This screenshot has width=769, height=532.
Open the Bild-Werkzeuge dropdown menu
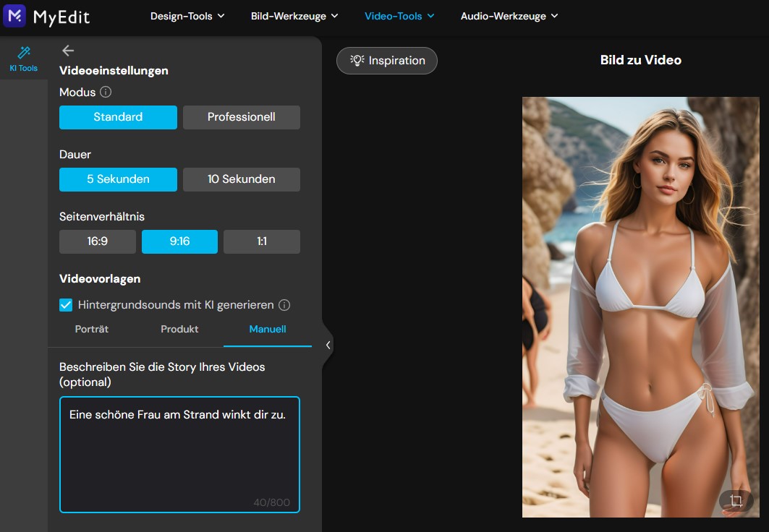tap(294, 16)
